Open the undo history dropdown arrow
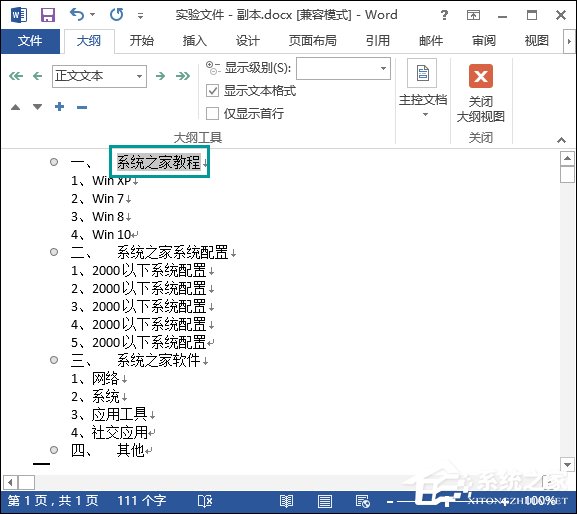This screenshot has width=577, height=514. click(92, 15)
